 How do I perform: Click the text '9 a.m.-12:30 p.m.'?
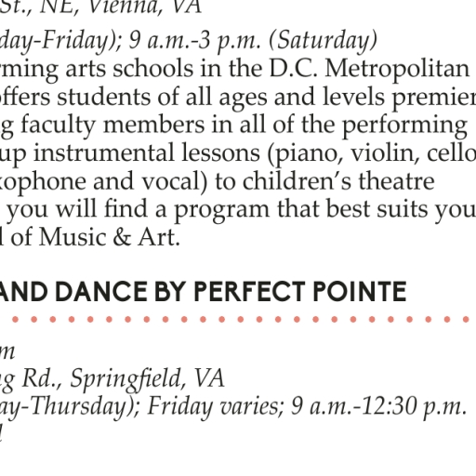tap(378, 406)
